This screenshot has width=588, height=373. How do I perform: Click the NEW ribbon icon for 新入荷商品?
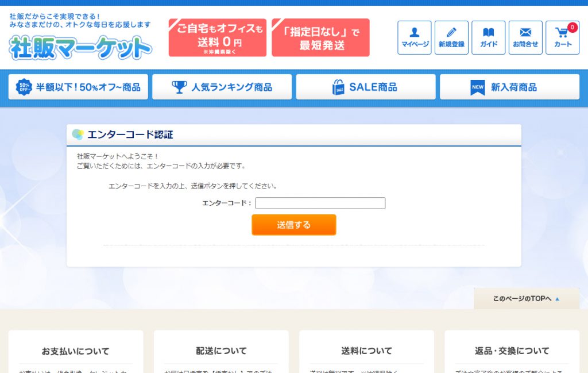pos(477,86)
